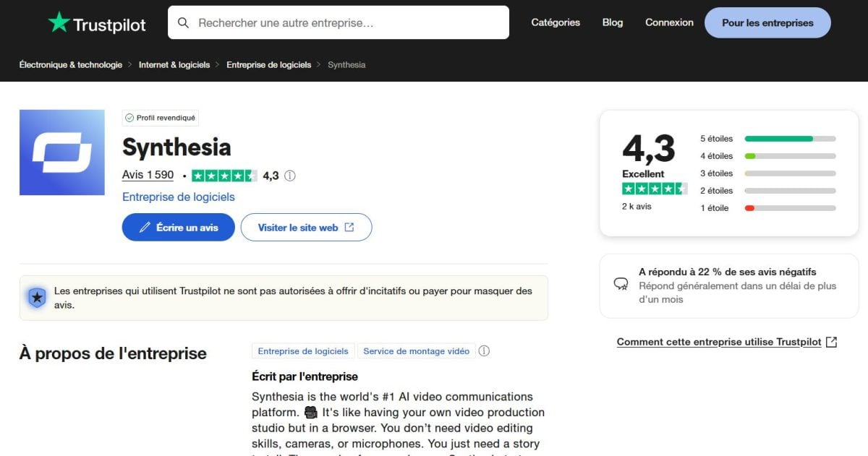The height and width of the screenshot is (456, 868).
Task: Filter reviews by 5 étoiles bar
Action: point(790,139)
